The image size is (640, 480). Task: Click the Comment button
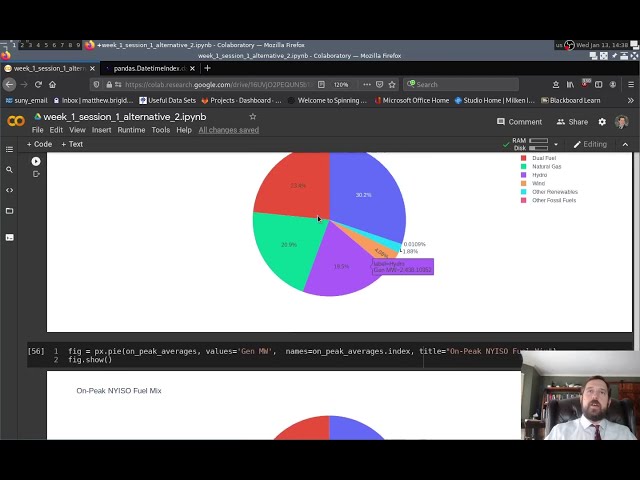click(x=519, y=122)
